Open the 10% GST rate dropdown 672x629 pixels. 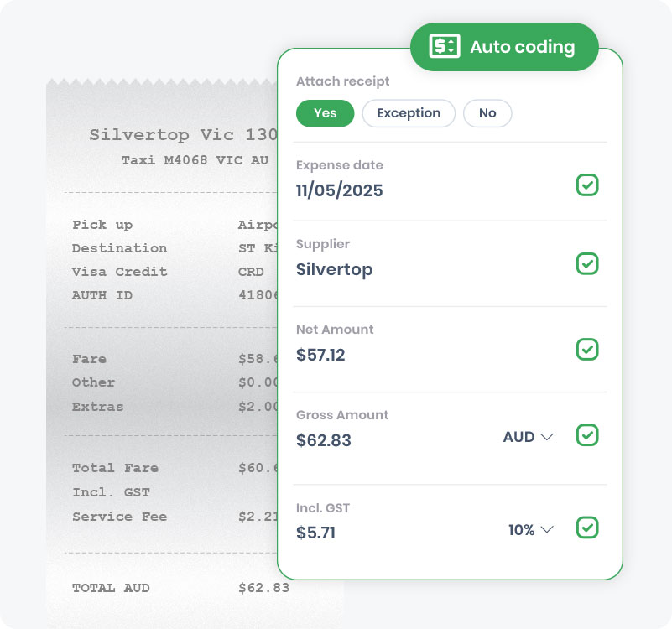533,529
